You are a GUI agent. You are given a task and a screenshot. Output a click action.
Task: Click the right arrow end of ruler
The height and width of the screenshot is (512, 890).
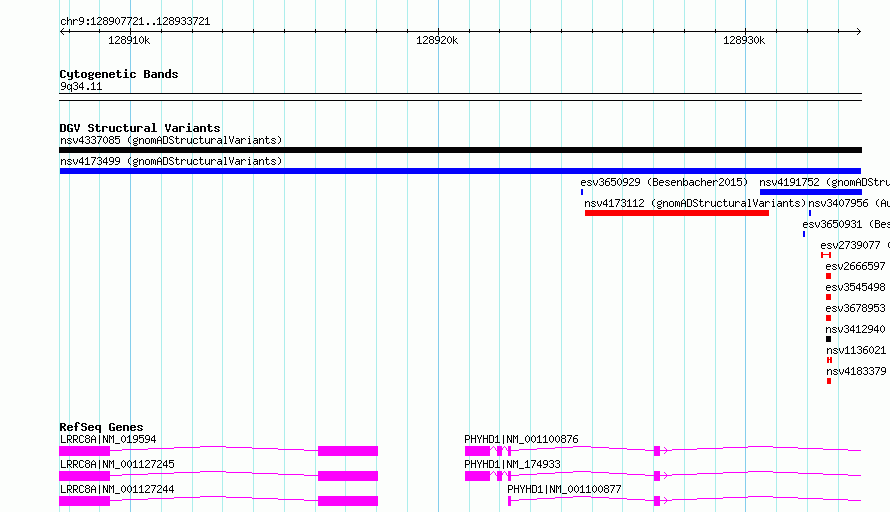(x=858, y=31)
